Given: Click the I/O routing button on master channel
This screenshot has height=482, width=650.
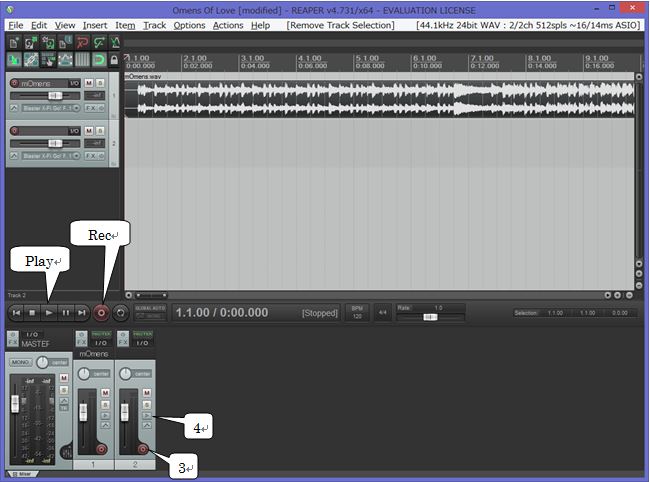Looking at the screenshot, I should coord(32,334).
